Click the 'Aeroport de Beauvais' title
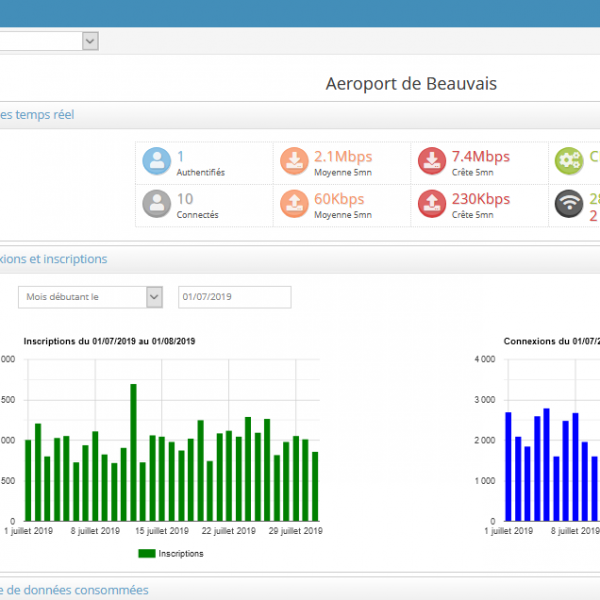 pyautogui.click(x=411, y=84)
